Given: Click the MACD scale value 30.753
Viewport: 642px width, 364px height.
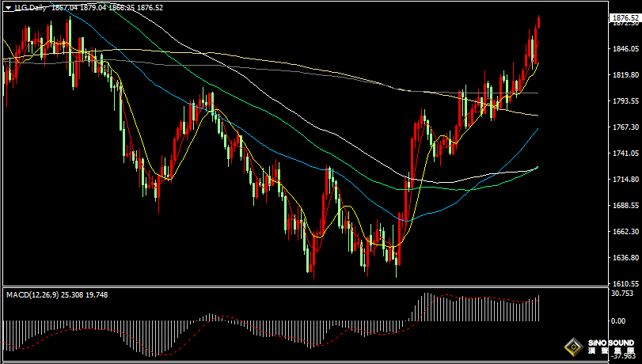Looking at the screenshot, I should tap(622, 294).
